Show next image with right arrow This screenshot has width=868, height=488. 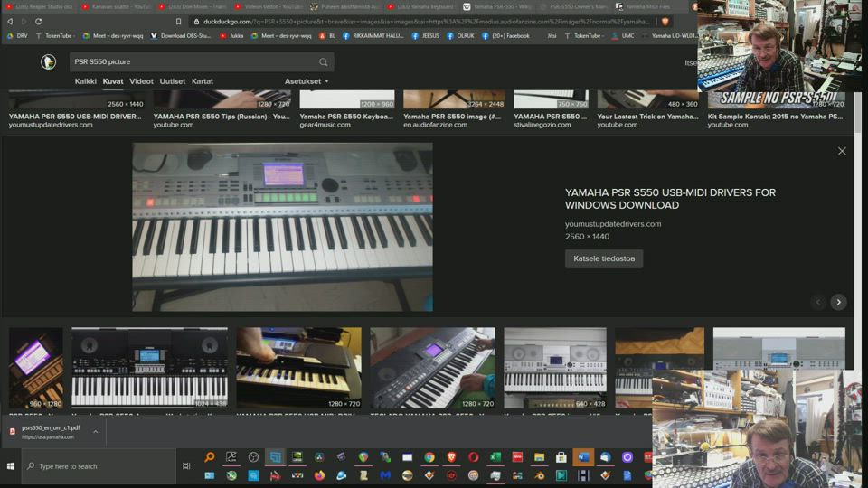838,303
